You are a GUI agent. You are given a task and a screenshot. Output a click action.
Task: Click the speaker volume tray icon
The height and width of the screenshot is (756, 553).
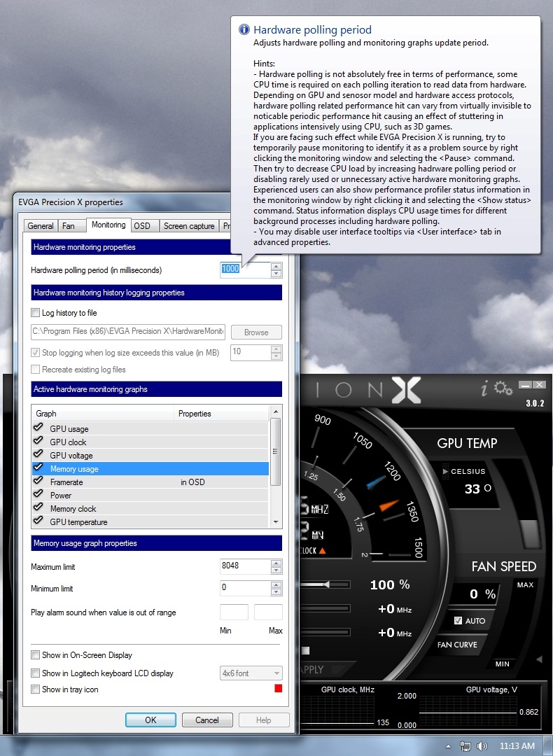[x=482, y=746]
